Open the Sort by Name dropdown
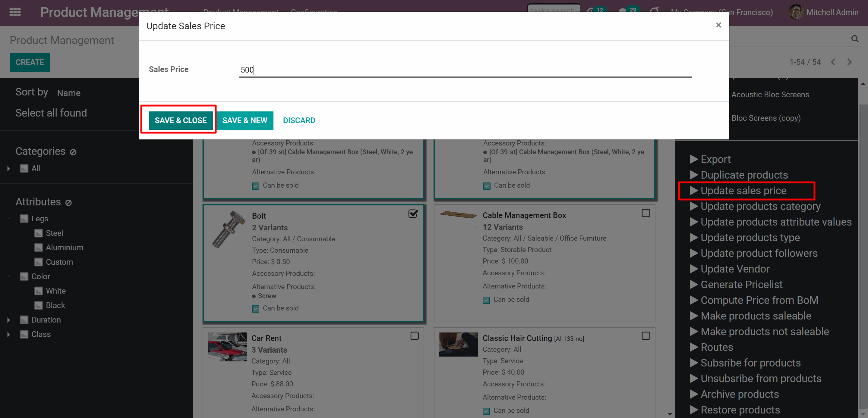Viewport: 868px width, 418px height. tap(69, 93)
